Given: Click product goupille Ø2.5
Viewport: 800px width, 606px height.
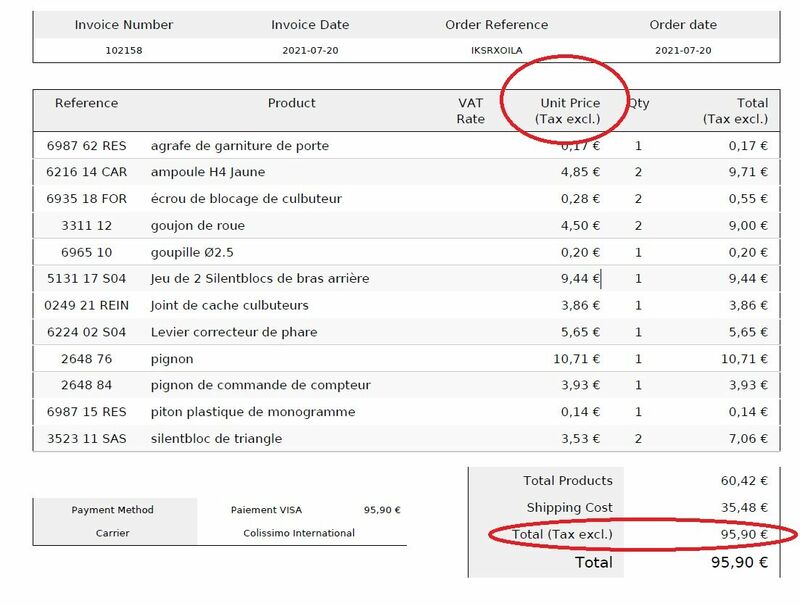Looking at the screenshot, I should pyautogui.click(x=192, y=252).
